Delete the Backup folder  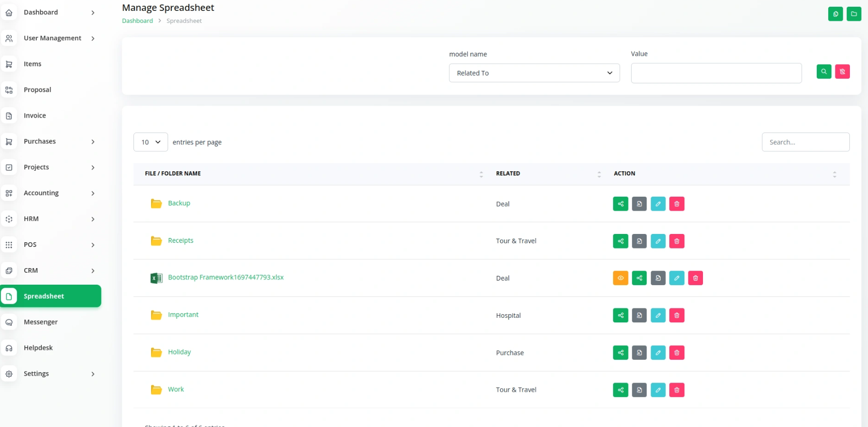(677, 204)
